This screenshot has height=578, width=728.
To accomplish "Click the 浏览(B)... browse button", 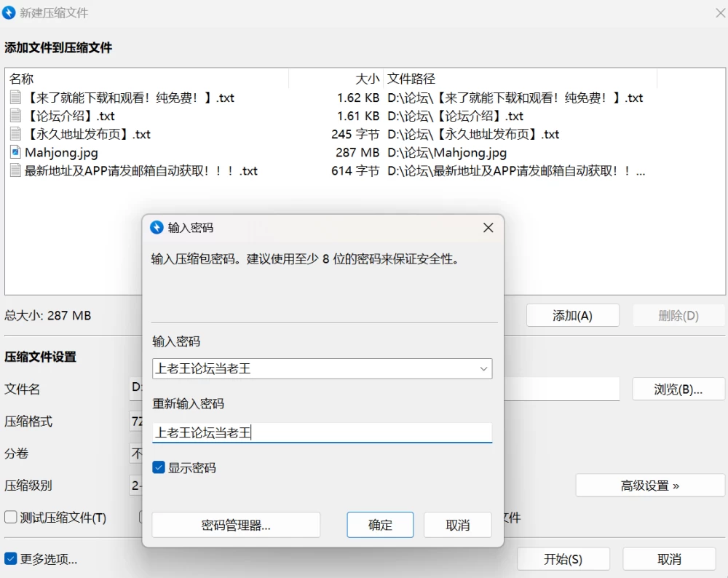I will point(678,389).
